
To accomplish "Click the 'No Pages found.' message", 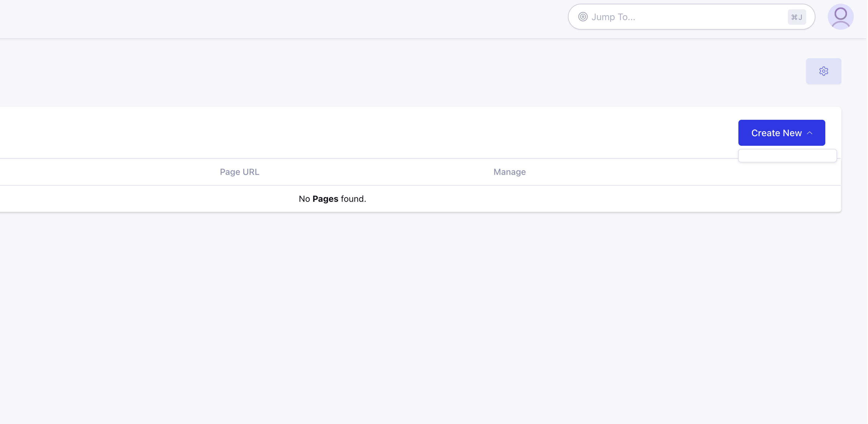I will [x=332, y=199].
